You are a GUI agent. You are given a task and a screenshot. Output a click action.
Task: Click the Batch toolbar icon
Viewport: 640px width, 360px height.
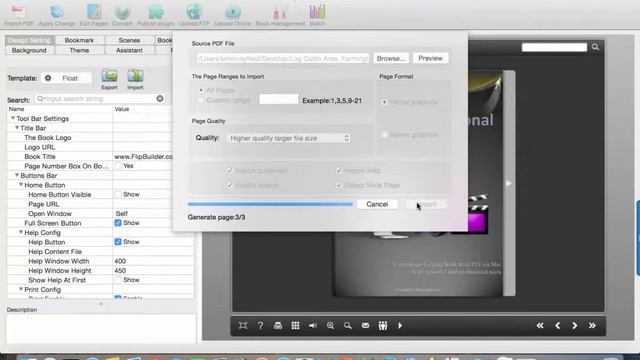tap(317, 11)
